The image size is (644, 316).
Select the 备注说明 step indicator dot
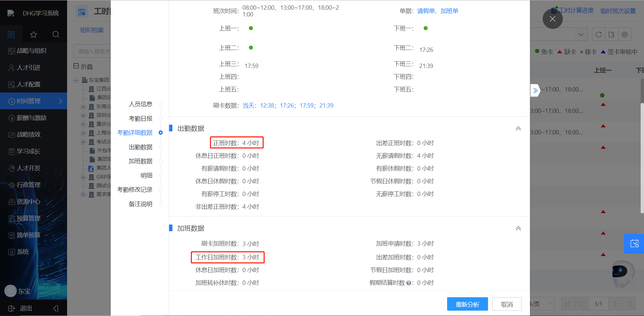tap(161, 204)
